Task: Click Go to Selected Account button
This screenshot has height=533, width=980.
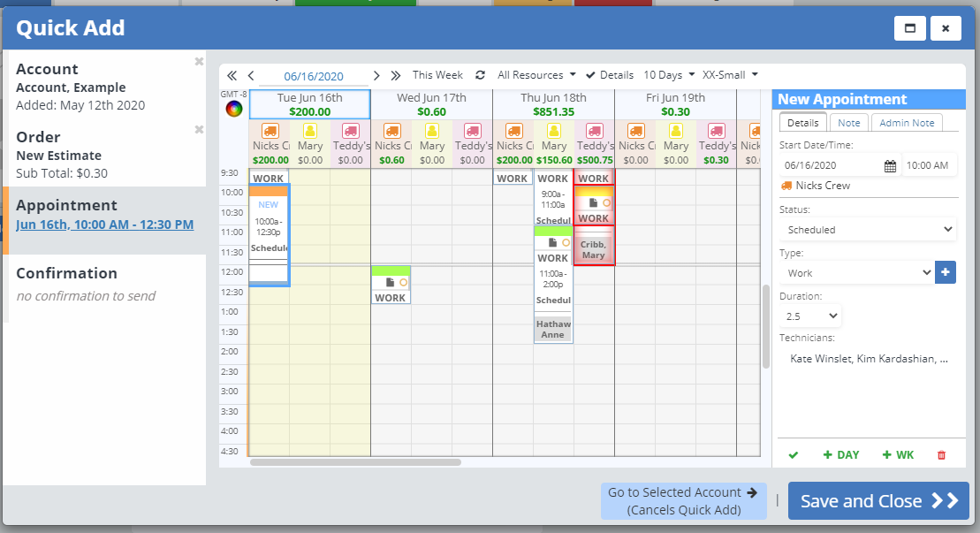Action: pos(682,501)
